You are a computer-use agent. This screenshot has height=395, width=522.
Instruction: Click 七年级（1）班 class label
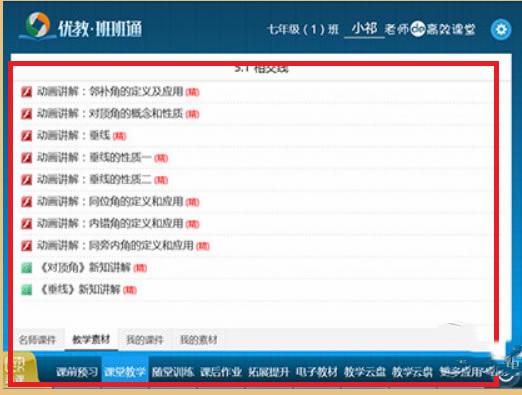(303, 30)
